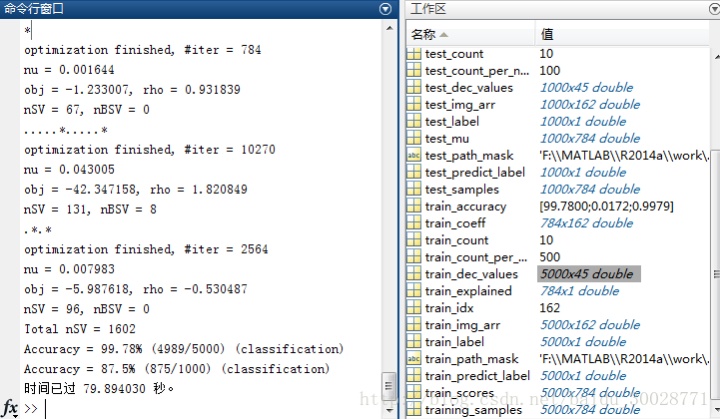720x419 pixels.
Task: Click the Total nSV = 1602 line
Action: 80,329
